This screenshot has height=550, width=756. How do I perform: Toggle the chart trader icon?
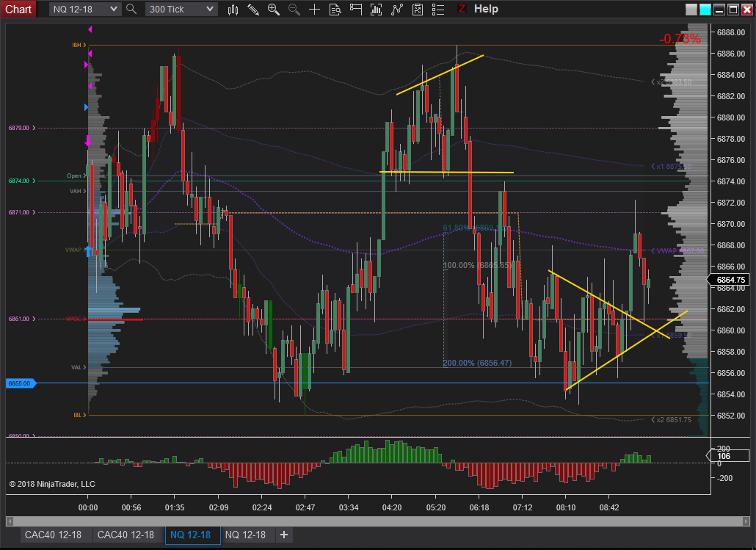point(356,9)
